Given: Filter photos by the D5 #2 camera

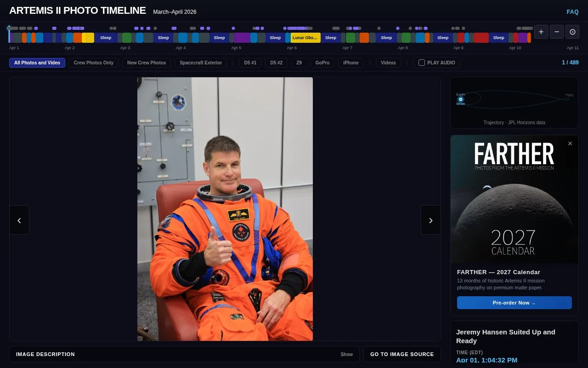Looking at the screenshot, I should (x=277, y=63).
